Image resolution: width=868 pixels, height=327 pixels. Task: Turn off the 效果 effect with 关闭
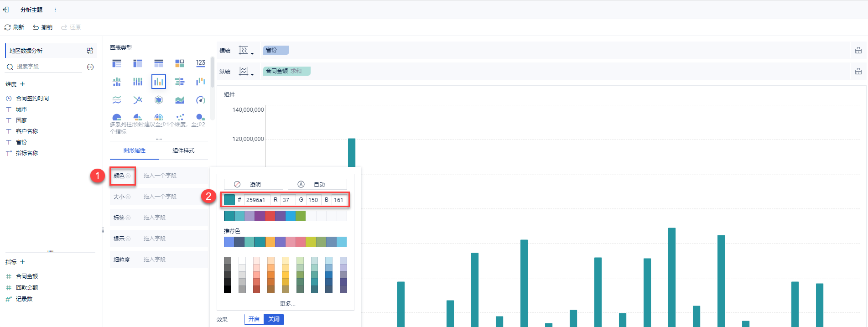[274, 319]
